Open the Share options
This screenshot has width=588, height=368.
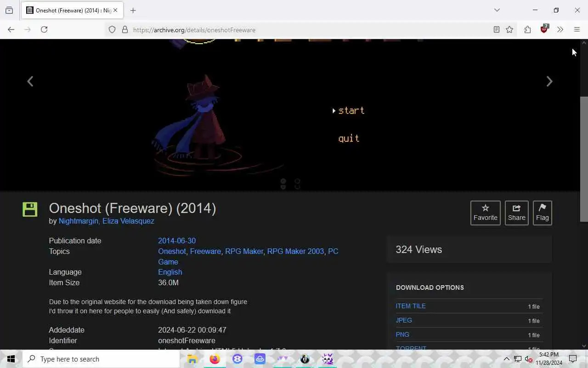coord(517,213)
